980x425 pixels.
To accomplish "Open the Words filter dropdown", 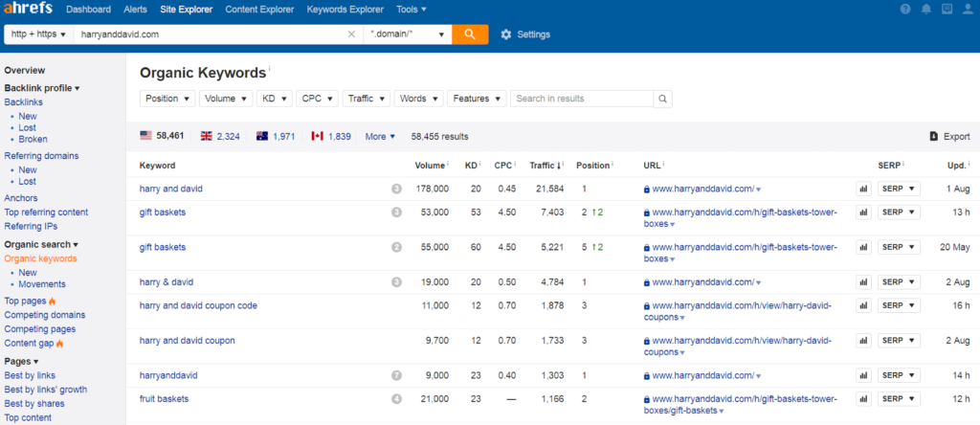I will [x=419, y=99].
